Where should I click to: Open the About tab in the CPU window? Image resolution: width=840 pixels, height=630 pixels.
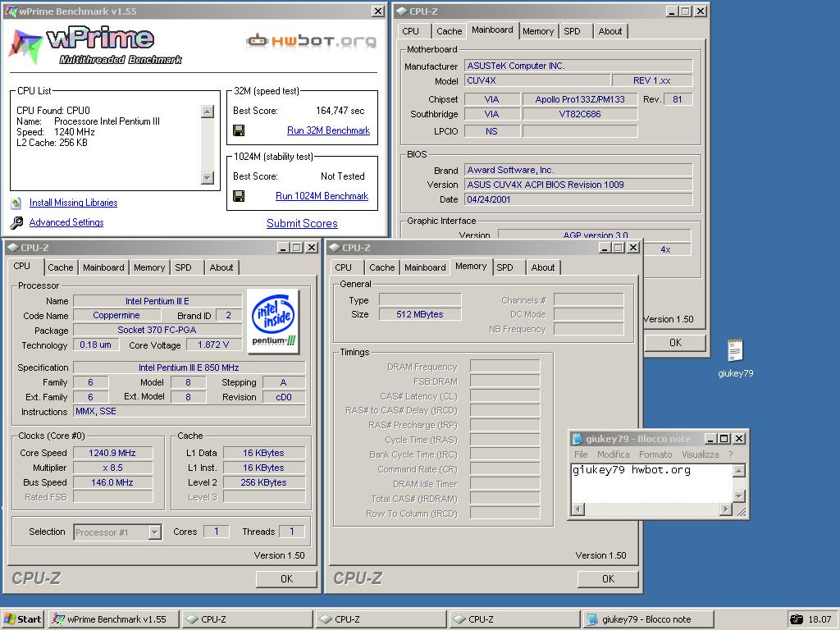click(x=221, y=267)
